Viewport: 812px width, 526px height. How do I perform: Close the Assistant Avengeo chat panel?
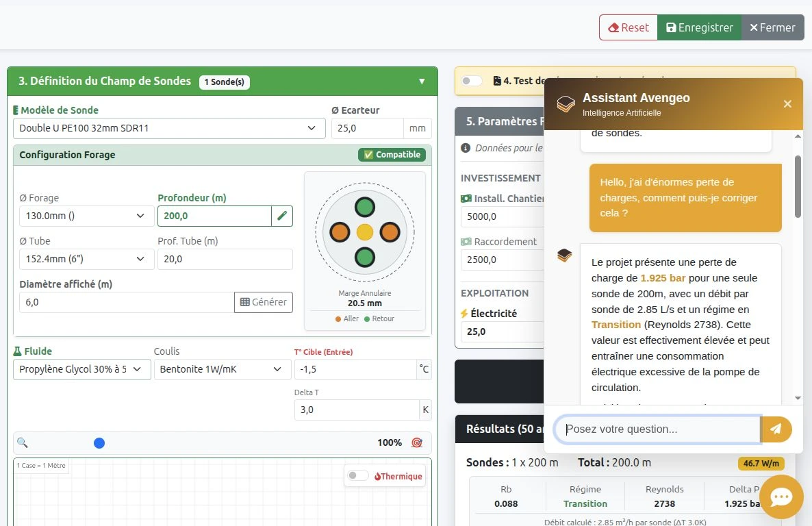coord(787,104)
